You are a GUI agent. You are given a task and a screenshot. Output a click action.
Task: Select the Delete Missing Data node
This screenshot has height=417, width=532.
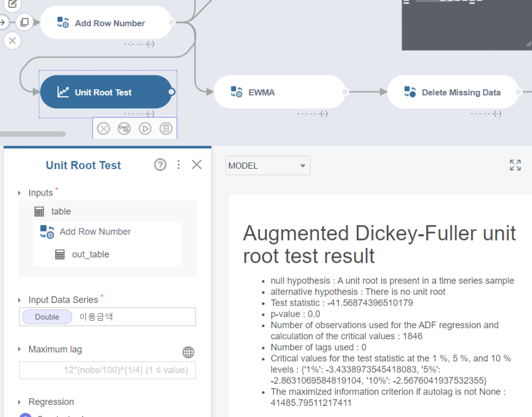coord(453,92)
